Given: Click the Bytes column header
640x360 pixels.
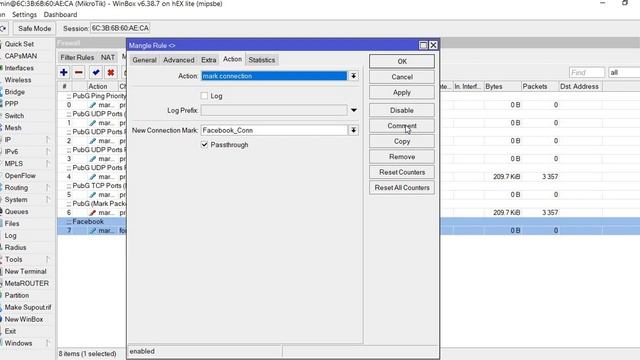Looking at the screenshot, I should click(502, 87).
